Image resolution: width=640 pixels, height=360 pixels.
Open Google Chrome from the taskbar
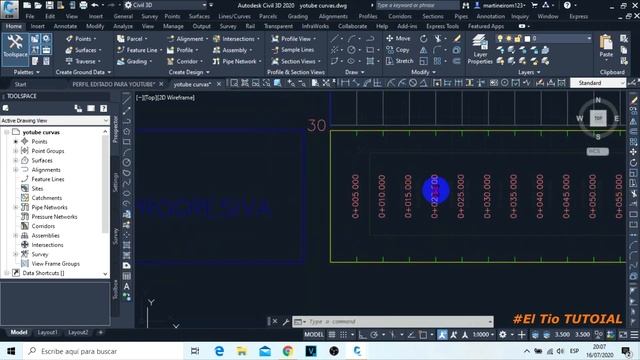288,351
